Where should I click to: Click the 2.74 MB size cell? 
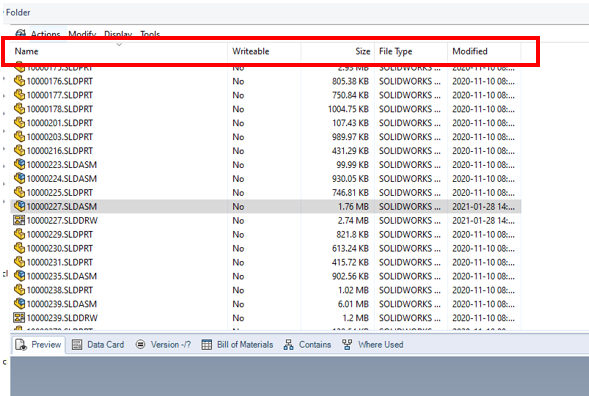(x=353, y=220)
